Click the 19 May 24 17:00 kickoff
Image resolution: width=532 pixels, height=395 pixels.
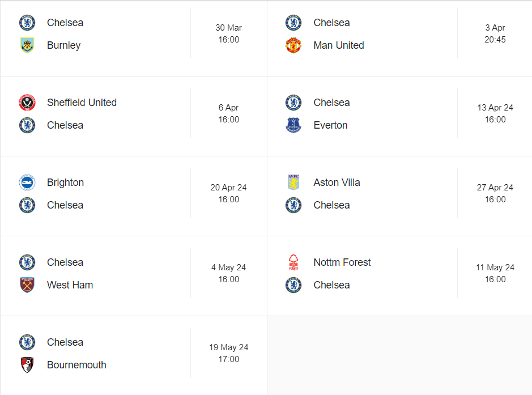(x=228, y=353)
